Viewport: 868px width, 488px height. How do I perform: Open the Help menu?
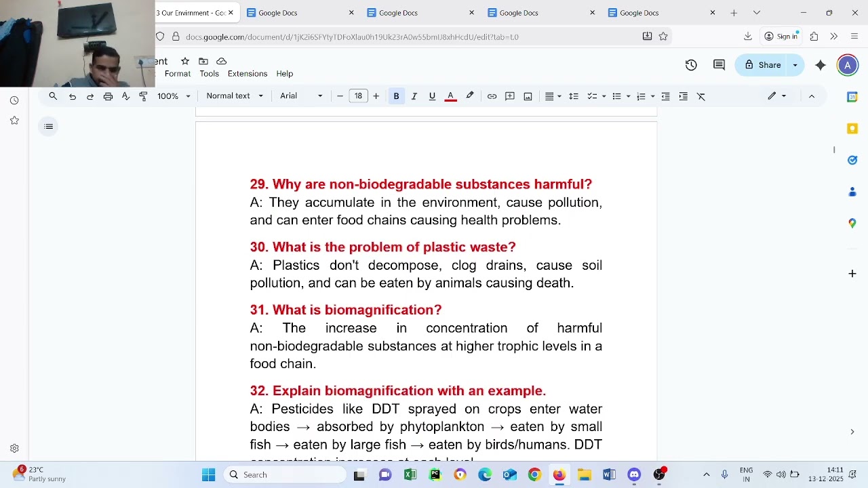pyautogui.click(x=285, y=73)
